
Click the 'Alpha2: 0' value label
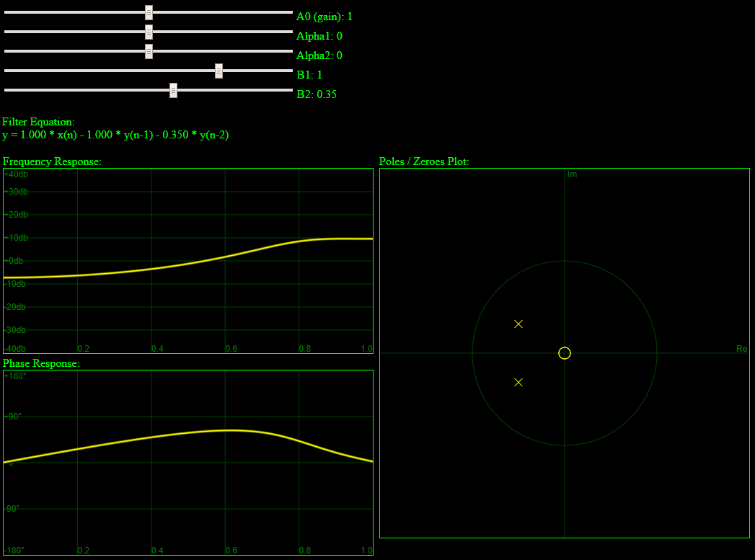[319, 55]
